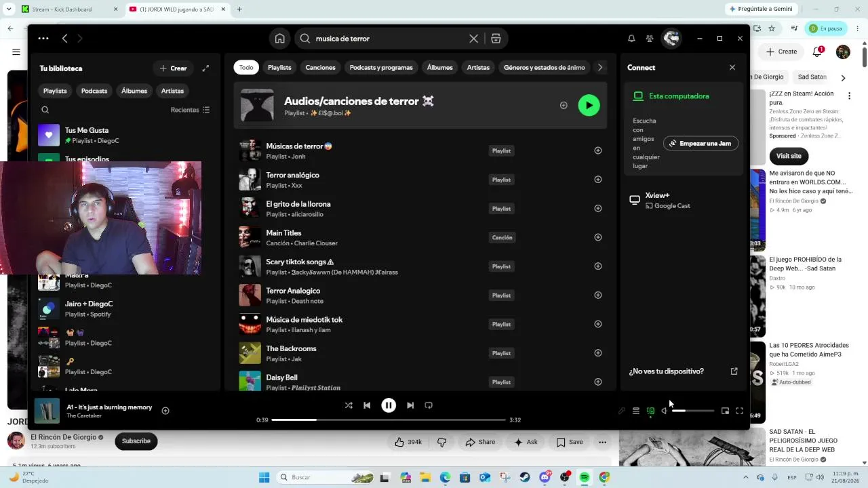Filter library by Álbumes
The height and width of the screenshot is (488, 868).
pyautogui.click(x=134, y=91)
